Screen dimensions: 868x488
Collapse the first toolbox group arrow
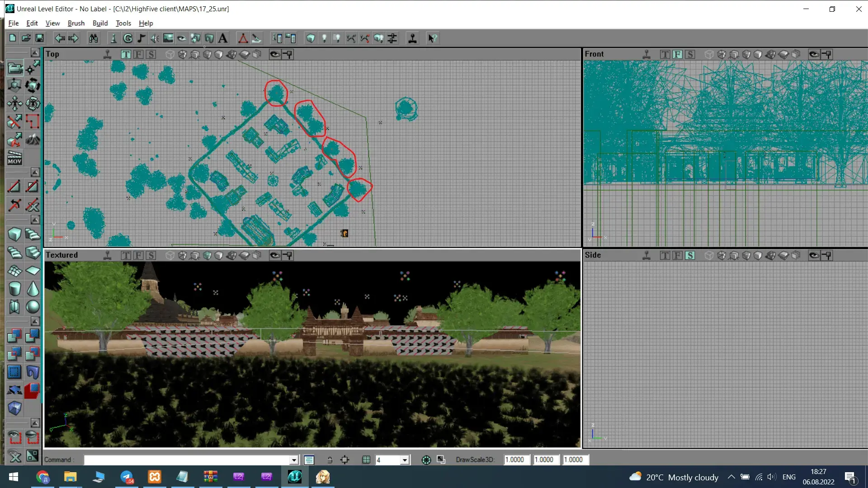click(x=35, y=52)
